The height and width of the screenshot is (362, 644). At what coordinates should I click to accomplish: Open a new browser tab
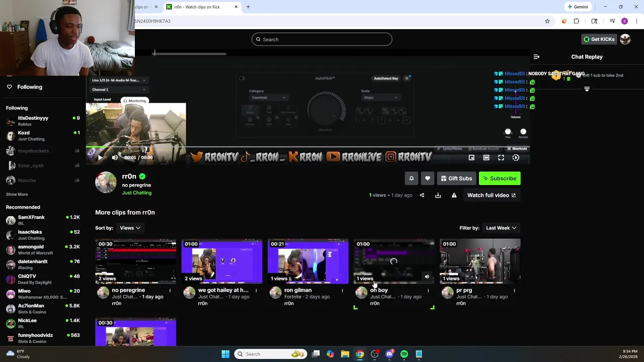pyautogui.click(x=248, y=7)
